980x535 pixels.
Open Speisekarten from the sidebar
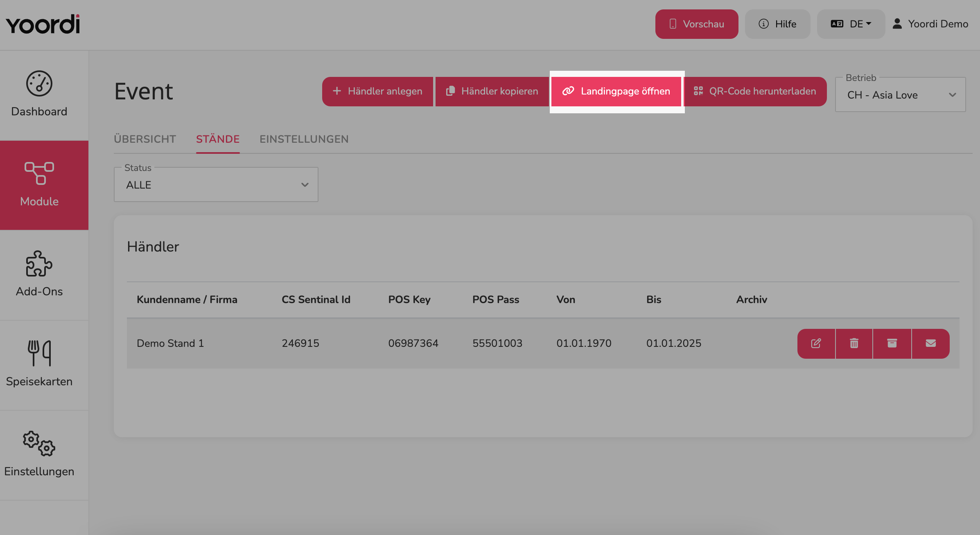pos(39,364)
